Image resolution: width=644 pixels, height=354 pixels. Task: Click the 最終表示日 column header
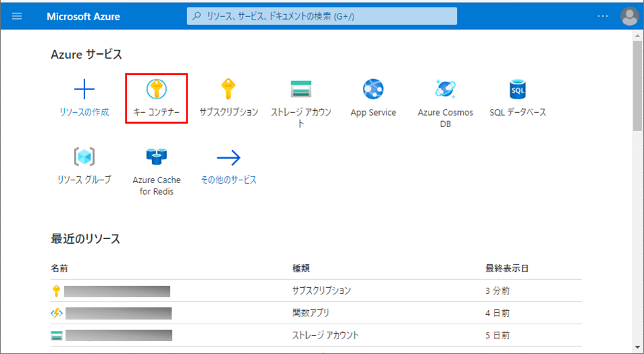pos(507,269)
